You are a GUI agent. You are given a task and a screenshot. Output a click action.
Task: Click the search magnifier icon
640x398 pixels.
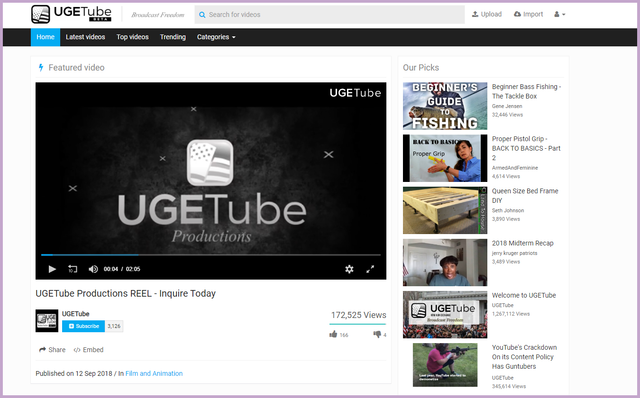[202, 15]
